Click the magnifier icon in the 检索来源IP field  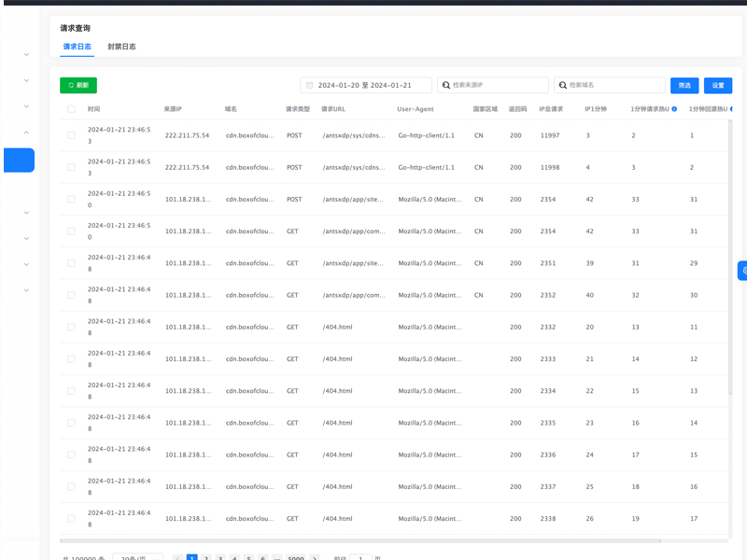pos(444,83)
